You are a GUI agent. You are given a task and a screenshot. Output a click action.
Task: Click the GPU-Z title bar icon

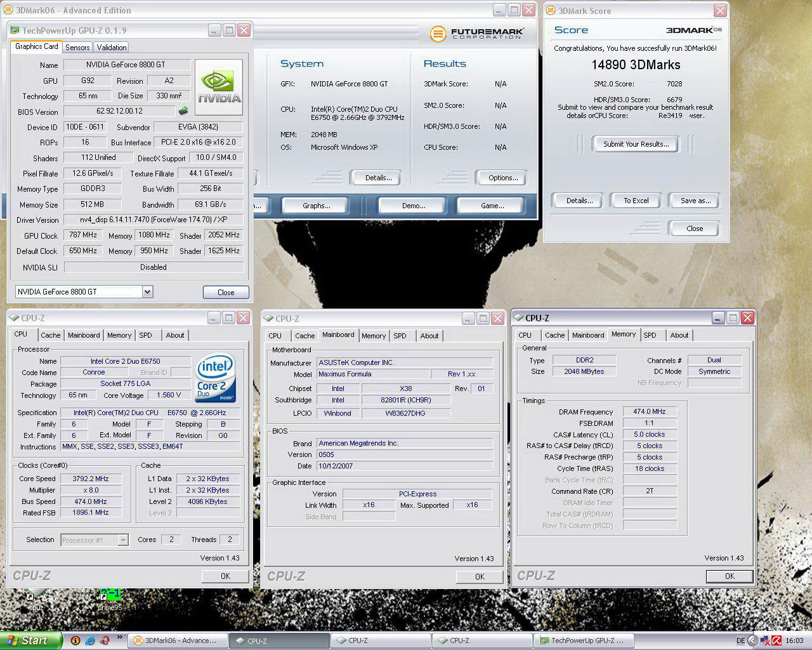[x=15, y=30]
